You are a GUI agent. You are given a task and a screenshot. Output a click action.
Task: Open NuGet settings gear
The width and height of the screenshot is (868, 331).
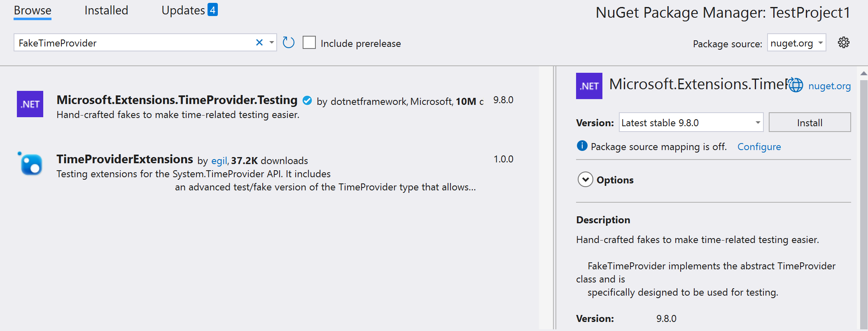click(x=844, y=42)
